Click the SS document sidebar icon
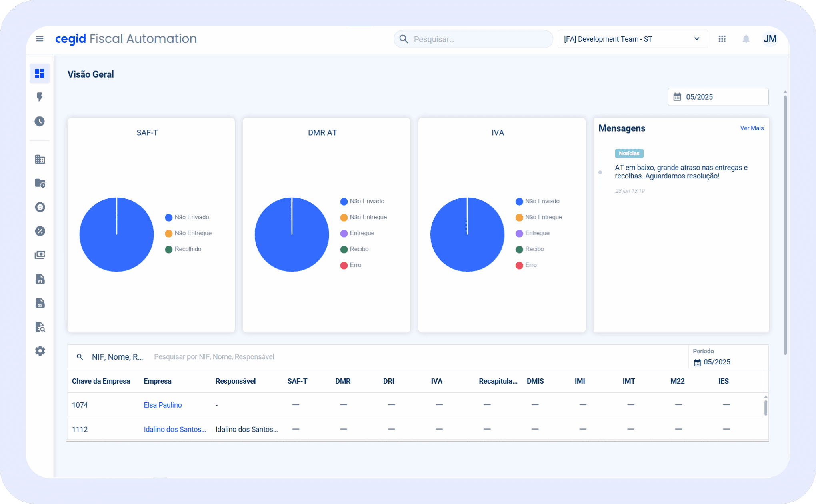The image size is (816, 504). pyautogui.click(x=40, y=303)
